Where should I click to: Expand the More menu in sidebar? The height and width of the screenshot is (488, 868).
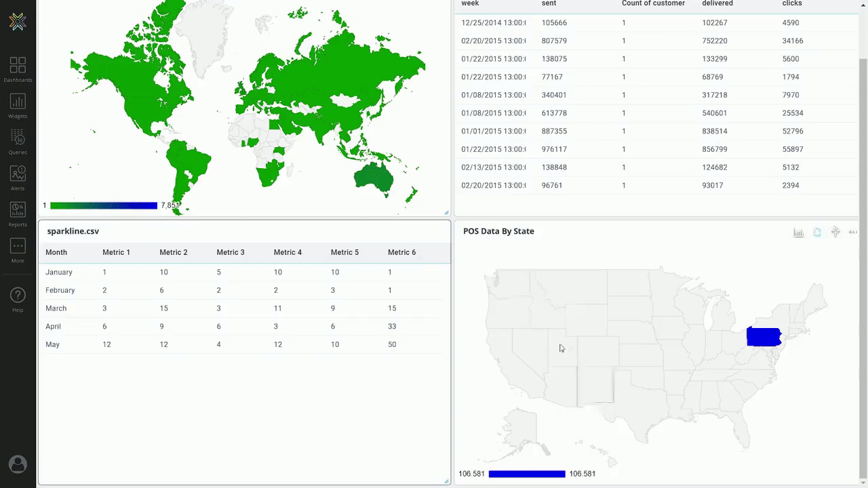click(x=18, y=249)
